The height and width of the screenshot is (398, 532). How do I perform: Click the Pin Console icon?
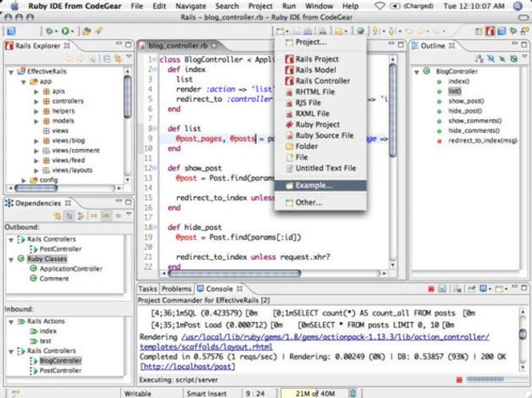tap(472, 289)
